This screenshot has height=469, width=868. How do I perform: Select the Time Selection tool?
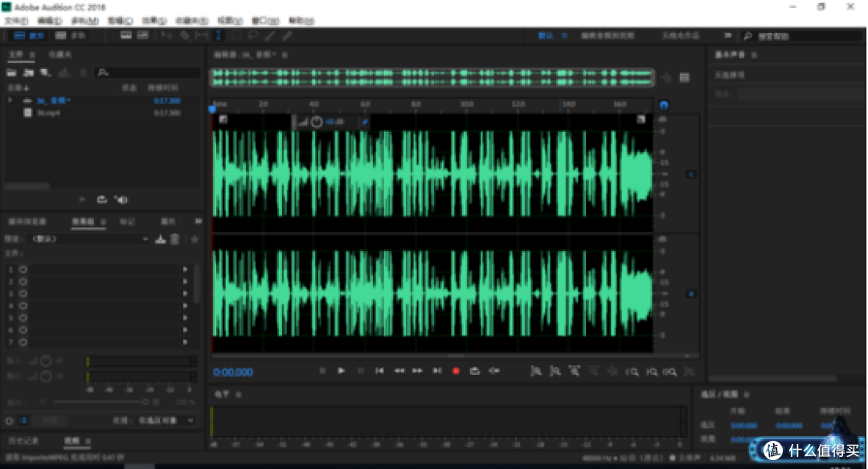(x=218, y=35)
